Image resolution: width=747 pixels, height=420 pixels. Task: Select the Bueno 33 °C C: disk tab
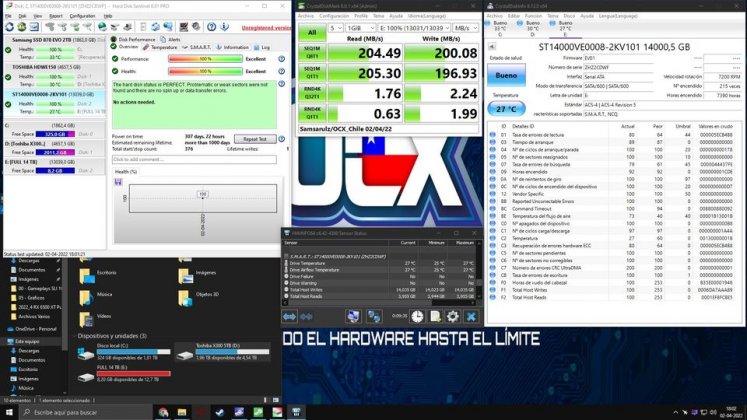coord(500,28)
